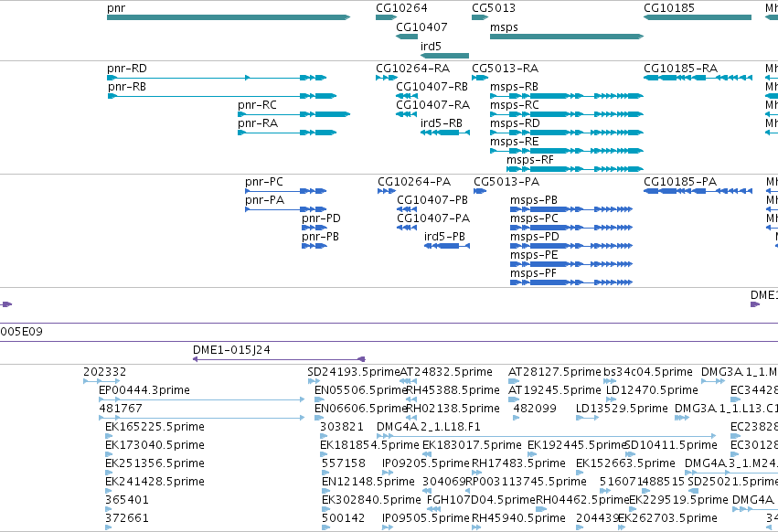Viewport: 778px width, 532px height.
Task: Click the 557158 EST label
Action: tap(344, 463)
